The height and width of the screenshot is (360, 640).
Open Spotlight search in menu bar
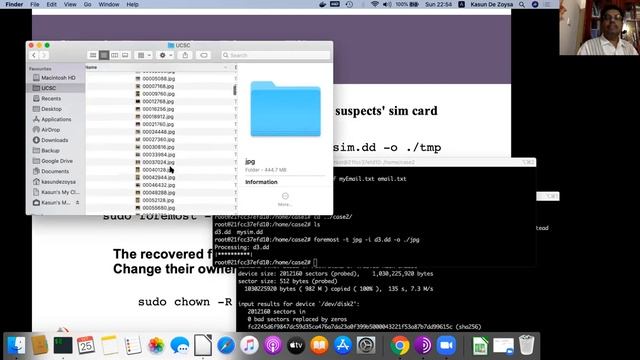522,4
